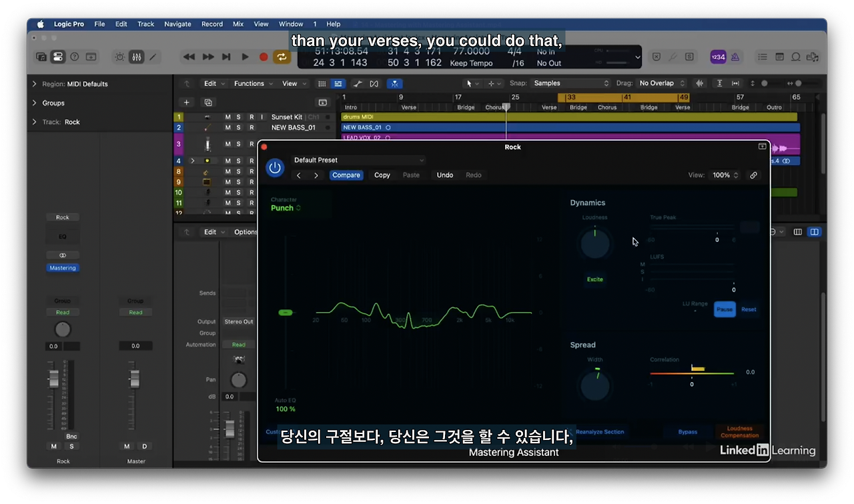This screenshot has width=854, height=504.
Task: Open the Character Punch selector
Action: click(x=286, y=208)
